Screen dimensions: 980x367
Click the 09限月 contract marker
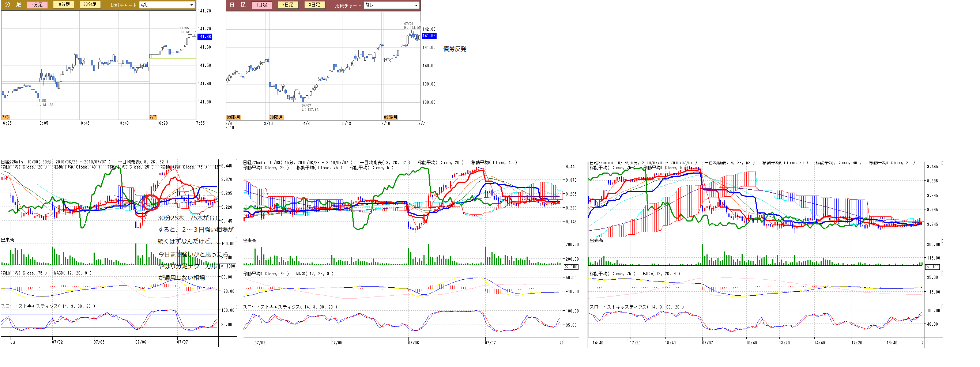(390, 117)
